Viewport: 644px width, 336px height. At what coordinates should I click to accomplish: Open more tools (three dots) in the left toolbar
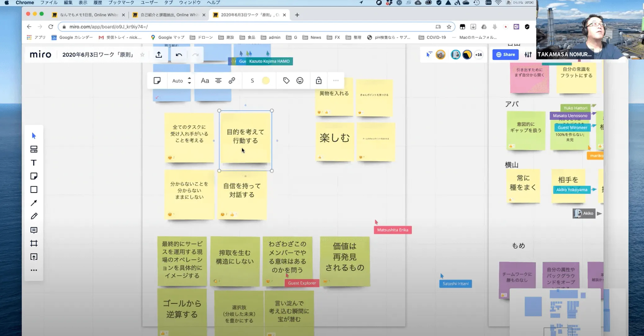[x=34, y=270]
